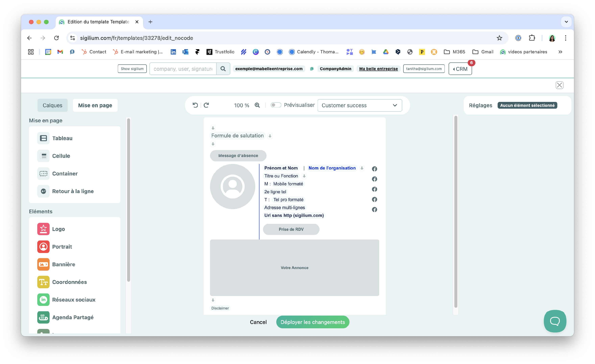Choose the Cellule layout element
Image resolution: width=595 pixels, height=364 pixels.
[61, 156]
